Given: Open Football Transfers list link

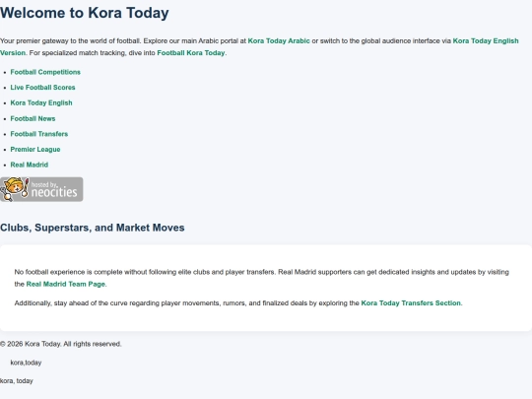Looking at the screenshot, I should pyautogui.click(x=39, y=134).
